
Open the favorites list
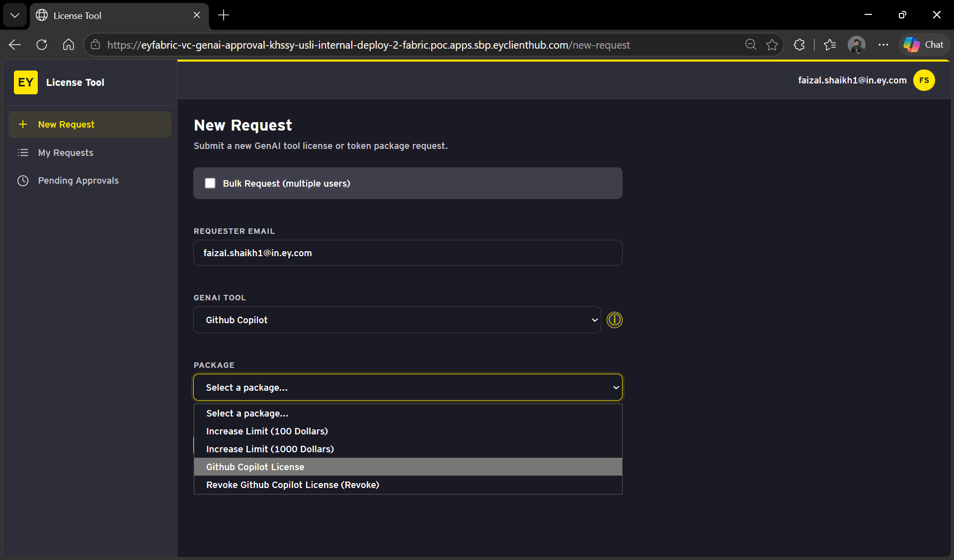click(830, 45)
